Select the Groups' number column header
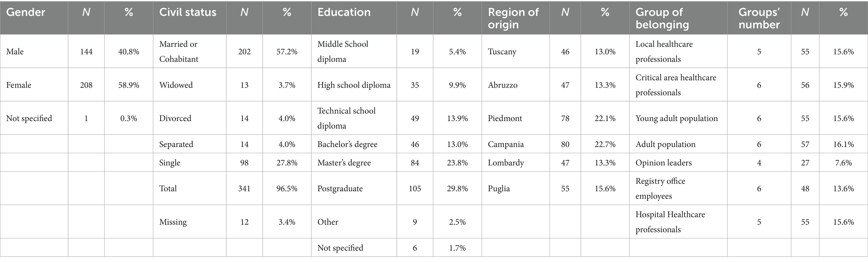This screenshot has height=262, width=868. tap(759, 18)
